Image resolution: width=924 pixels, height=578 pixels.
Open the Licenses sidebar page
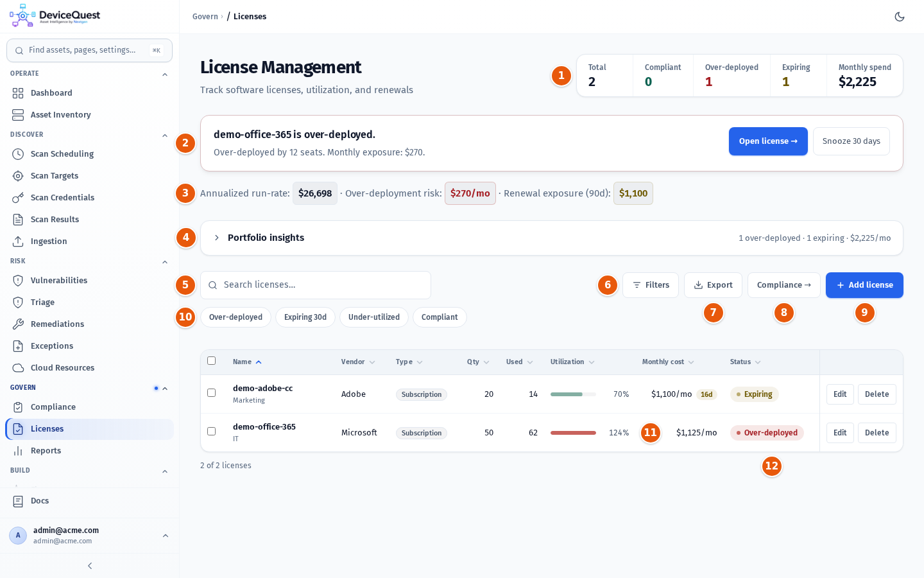(x=89, y=429)
